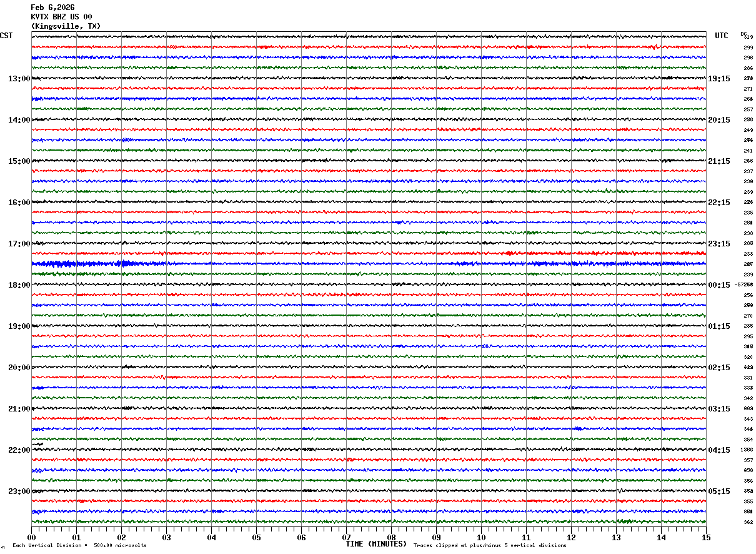Click the 19:15 UTC time label
The image size is (756, 554).
pos(719,79)
